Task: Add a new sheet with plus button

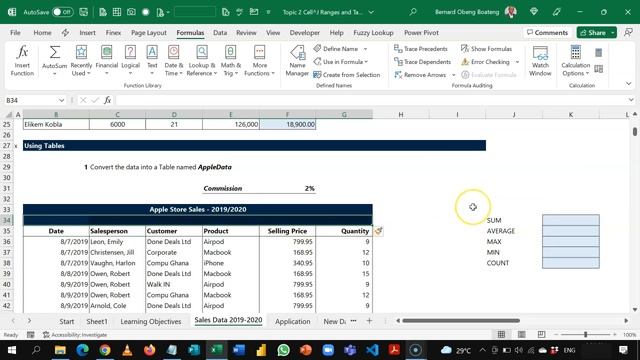Action: pyautogui.click(x=369, y=321)
